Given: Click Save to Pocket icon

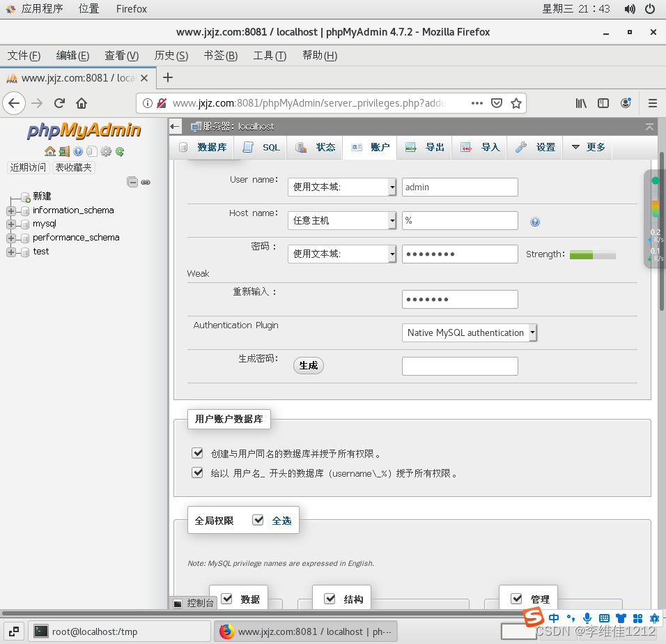Looking at the screenshot, I should [x=497, y=103].
